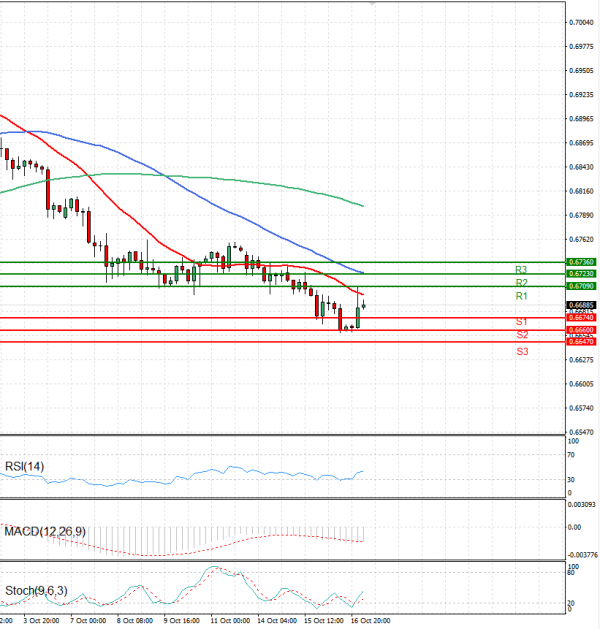Click the 15 Oct 12:00 time label
The image size is (600, 629).
(x=324, y=621)
